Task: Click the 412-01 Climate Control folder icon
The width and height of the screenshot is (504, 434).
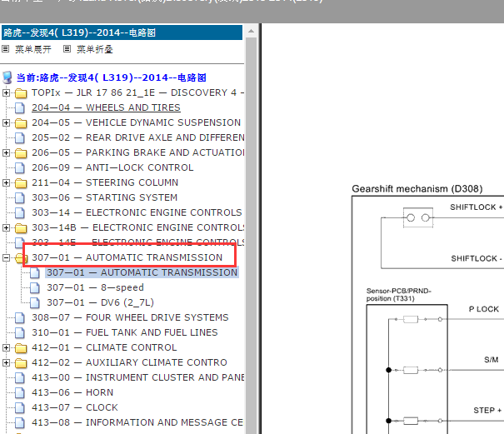Action: click(x=21, y=348)
